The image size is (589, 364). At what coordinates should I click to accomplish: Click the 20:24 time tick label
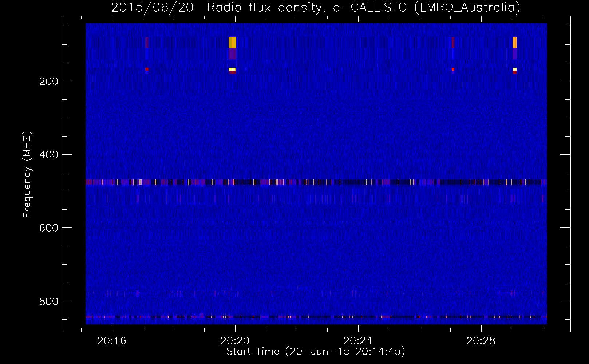(358, 341)
